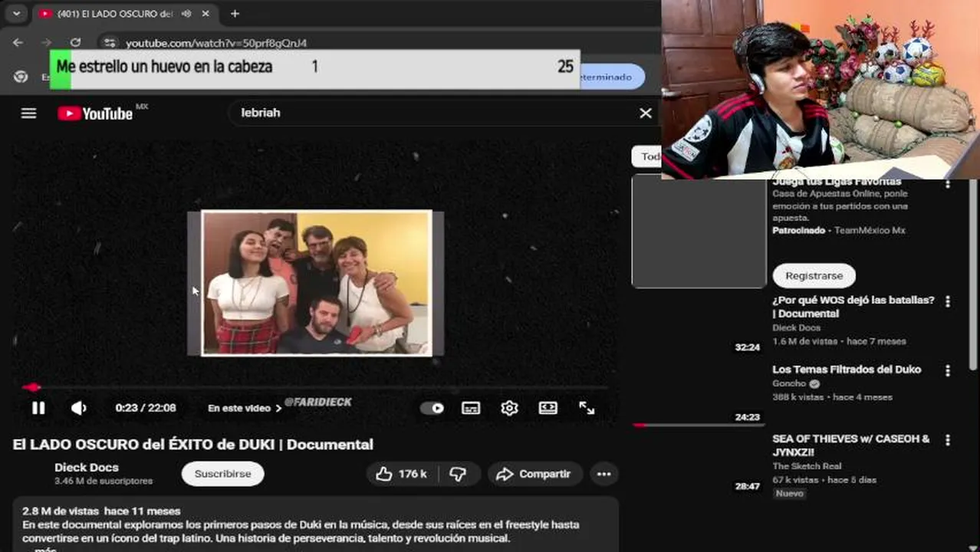The height and width of the screenshot is (552, 980).
Task: Open the Dieck Docs channel name
Action: pyautogui.click(x=87, y=467)
